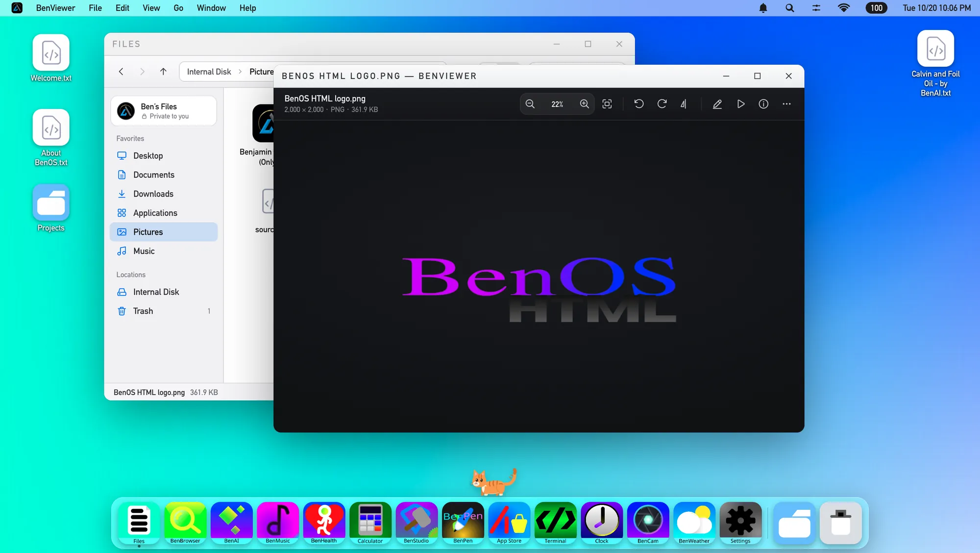This screenshot has width=980, height=553.
Task: Flip the image horizontally
Action: (684, 104)
